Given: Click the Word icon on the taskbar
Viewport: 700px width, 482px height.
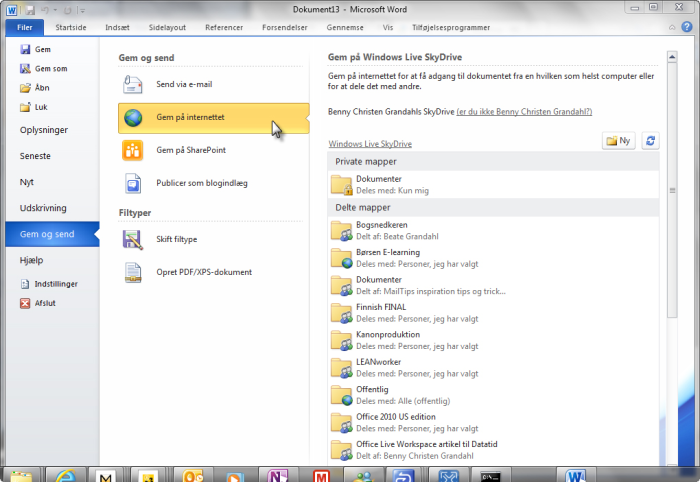Looking at the screenshot, I should click(575, 475).
